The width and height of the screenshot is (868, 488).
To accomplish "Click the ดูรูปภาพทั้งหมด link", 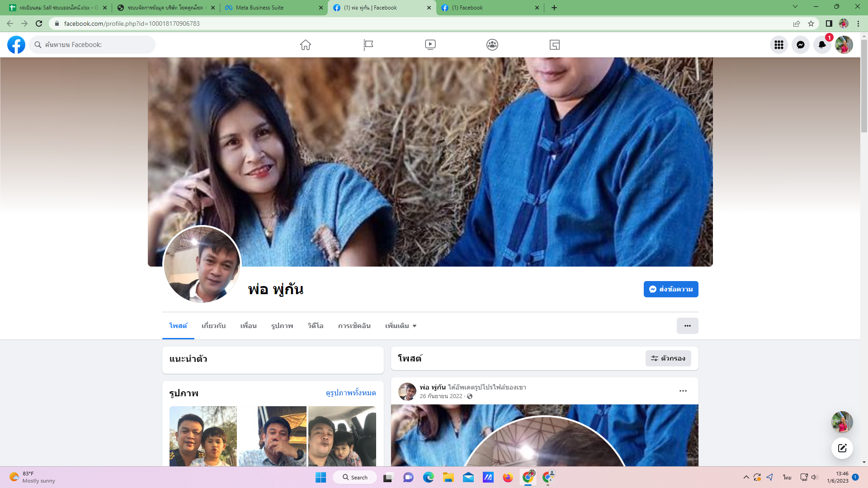I will (x=351, y=393).
